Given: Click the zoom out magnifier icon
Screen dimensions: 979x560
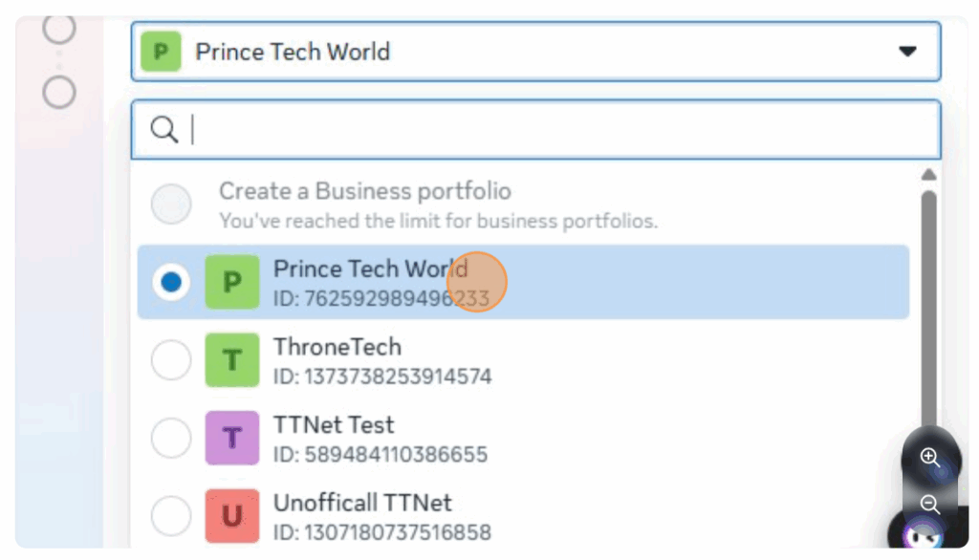Looking at the screenshot, I should pyautogui.click(x=930, y=504).
